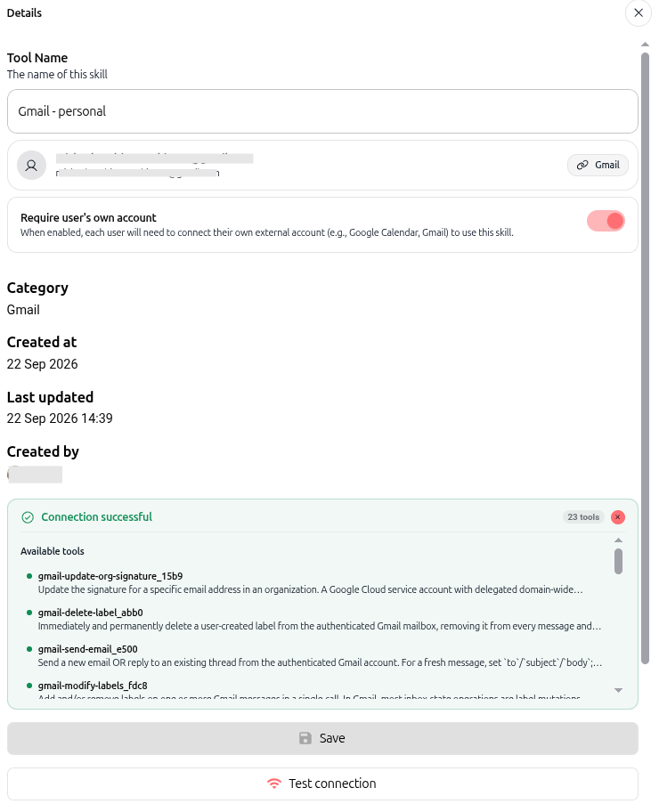659x812 pixels.
Task: Click the up arrow of tools list scrollbar
Action: [618, 540]
